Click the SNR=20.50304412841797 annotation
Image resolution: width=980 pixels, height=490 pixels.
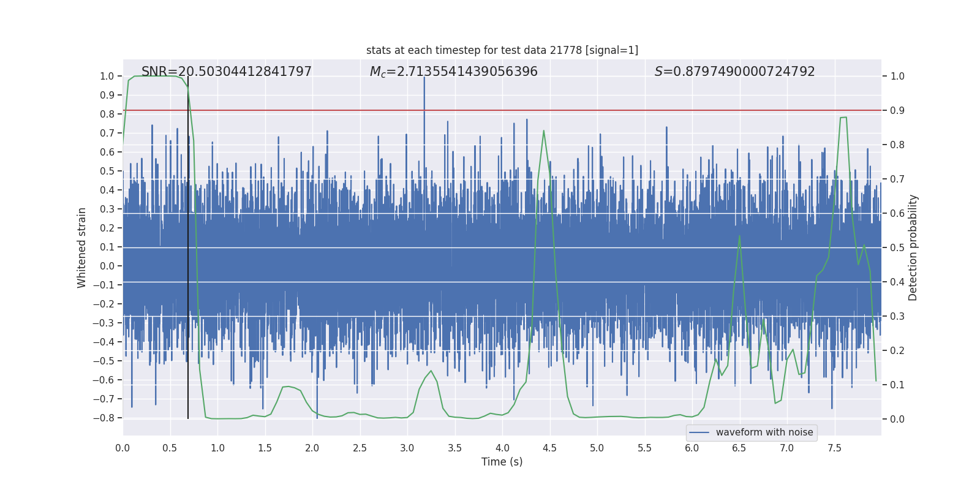pos(226,72)
